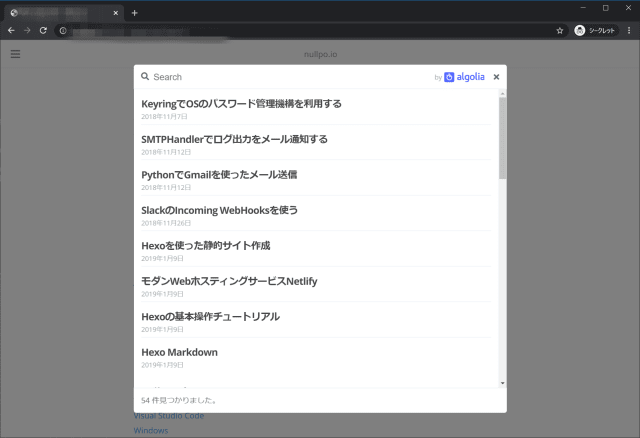The height and width of the screenshot is (438, 640).
Task: Close the current browser tab
Action: [x=116, y=13]
